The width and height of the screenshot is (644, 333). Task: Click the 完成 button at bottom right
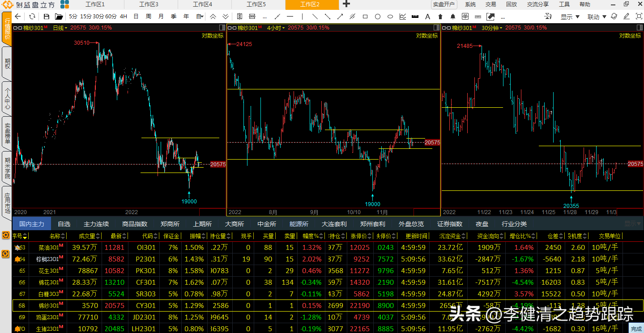636,329
